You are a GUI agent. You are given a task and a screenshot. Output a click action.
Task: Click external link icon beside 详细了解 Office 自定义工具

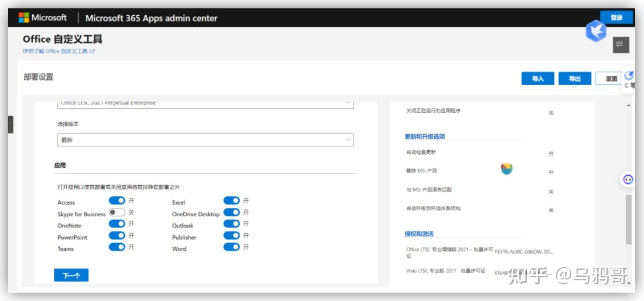[x=92, y=52]
